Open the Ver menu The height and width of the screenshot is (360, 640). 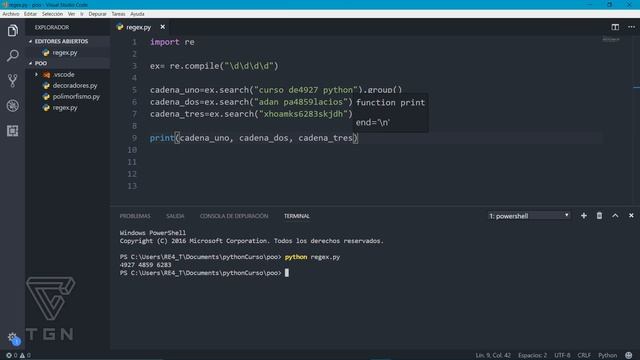(71, 14)
